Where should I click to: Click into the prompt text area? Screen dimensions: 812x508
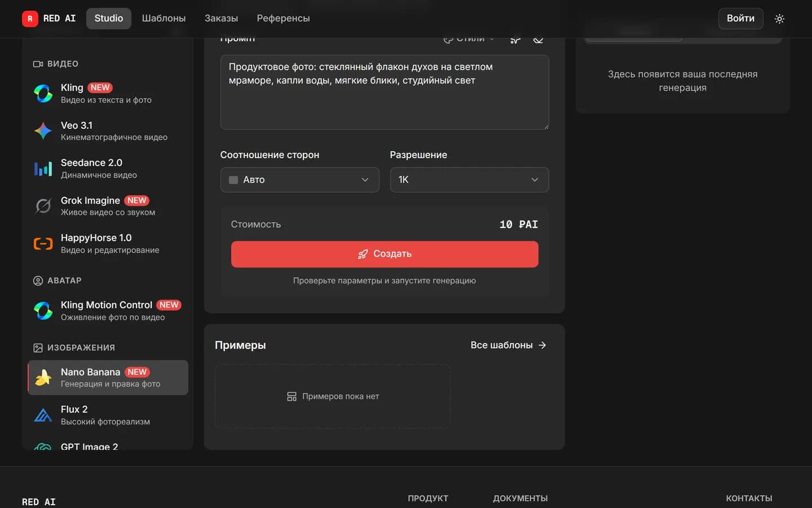point(385,92)
